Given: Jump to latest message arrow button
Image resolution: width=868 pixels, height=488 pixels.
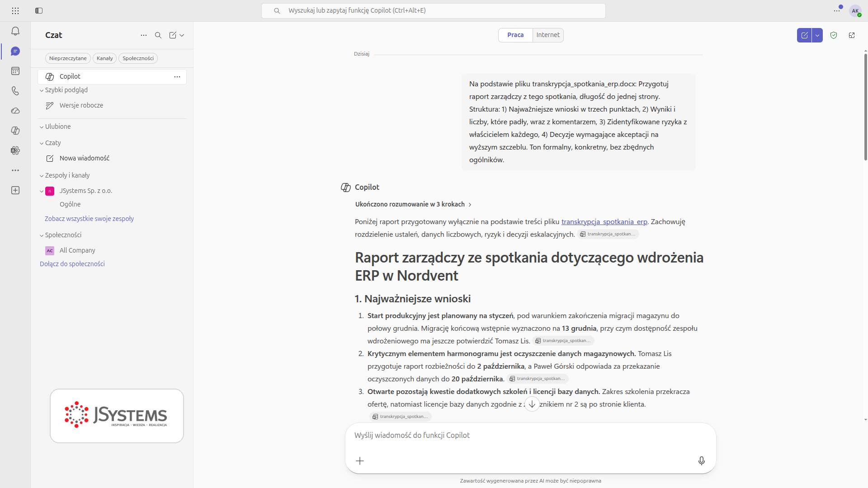Looking at the screenshot, I should [532, 404].
